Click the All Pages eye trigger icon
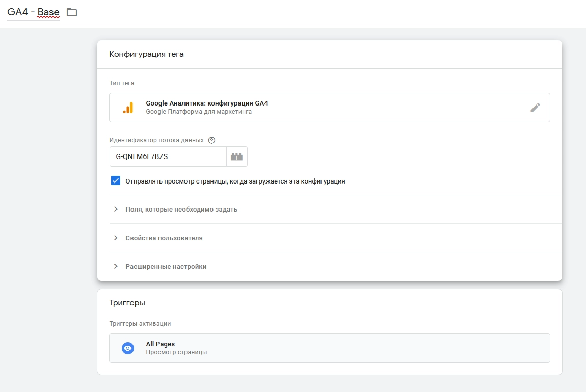 point(128,348)
